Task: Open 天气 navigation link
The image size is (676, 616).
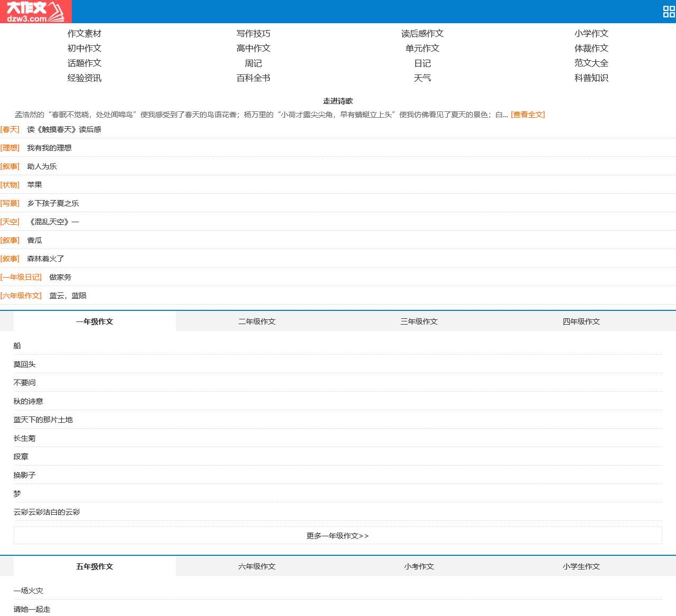Action: point(422,78)
